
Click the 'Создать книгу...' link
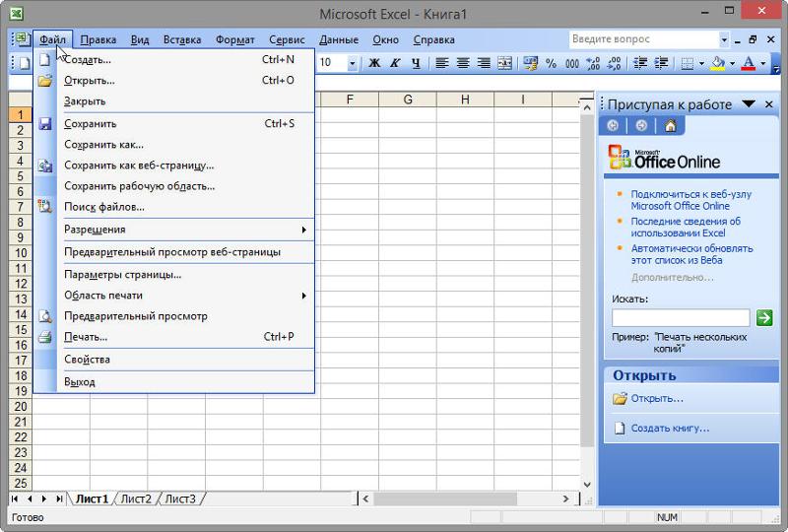tap(670, 428)
